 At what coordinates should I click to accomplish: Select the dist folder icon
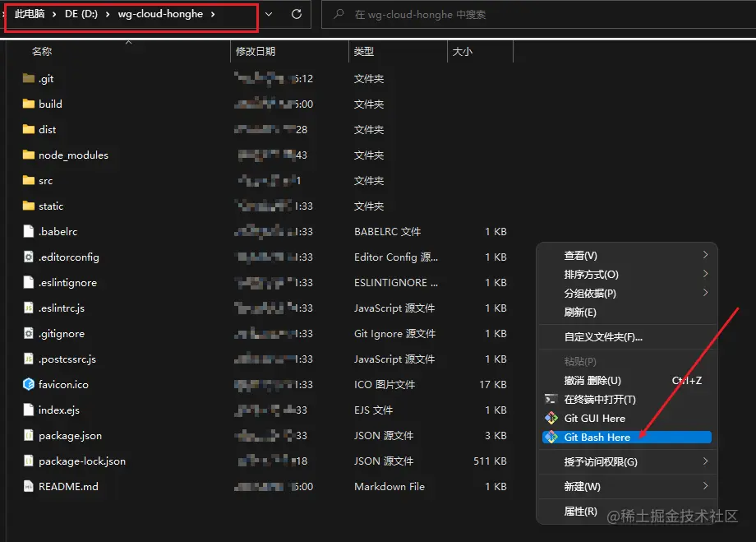pyautogui.click(x=29, y=129)
